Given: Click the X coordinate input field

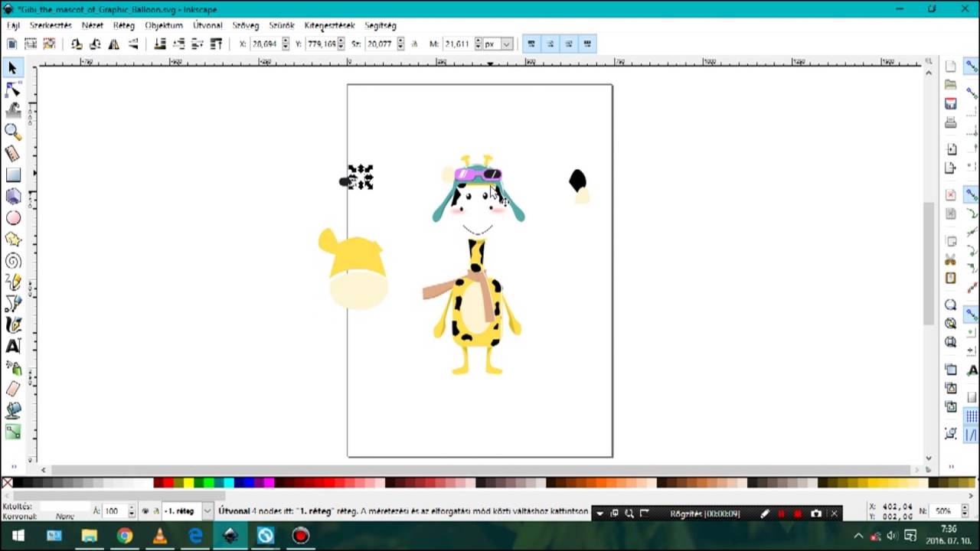Looking at the screenshot, I should tap(265, 44).
